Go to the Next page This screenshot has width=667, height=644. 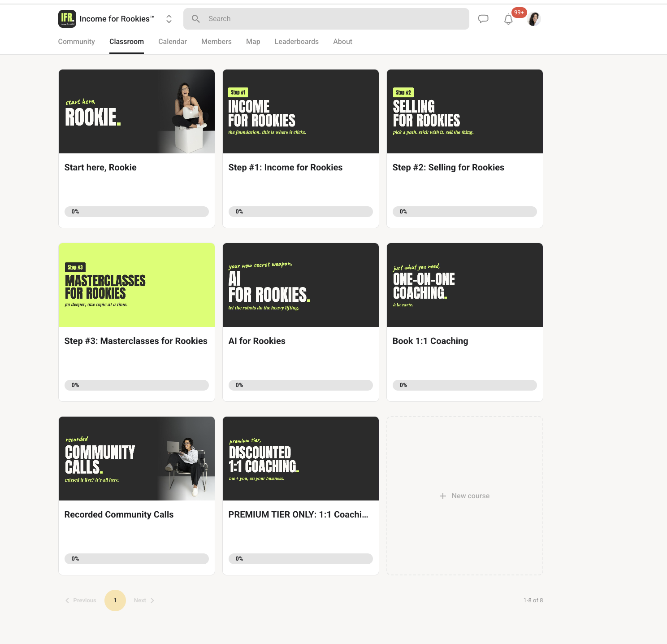coord(144,600)
